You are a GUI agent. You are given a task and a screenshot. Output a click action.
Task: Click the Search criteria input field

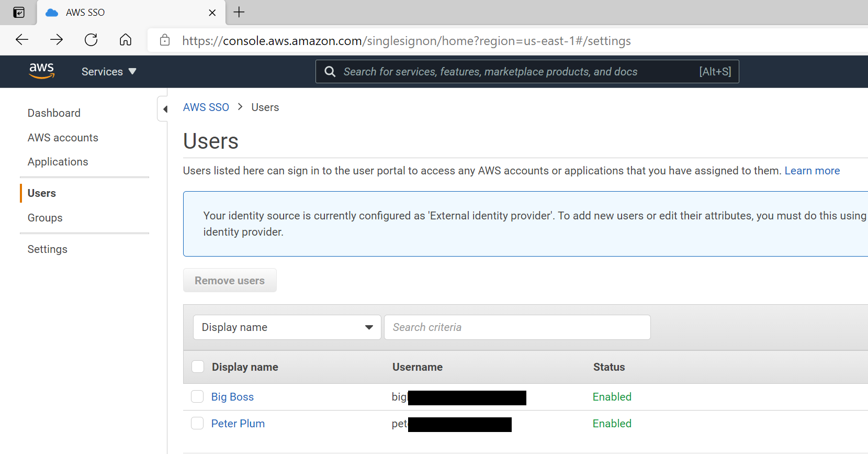[517, 327]
